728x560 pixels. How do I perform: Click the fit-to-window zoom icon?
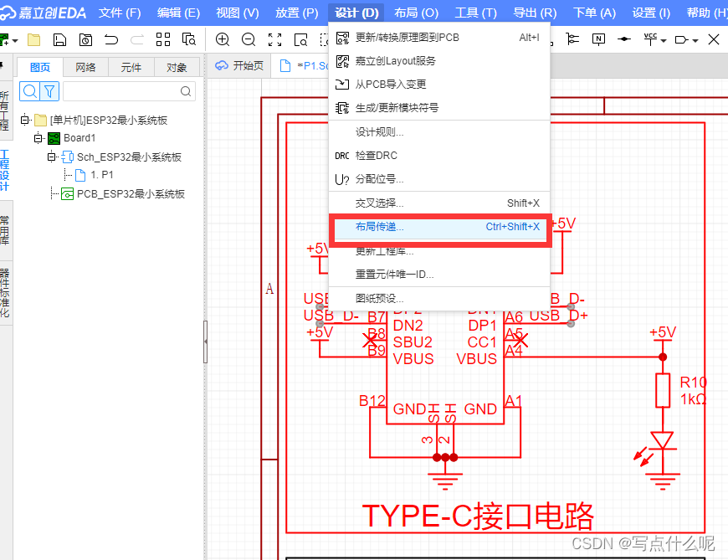click(274, 40)
